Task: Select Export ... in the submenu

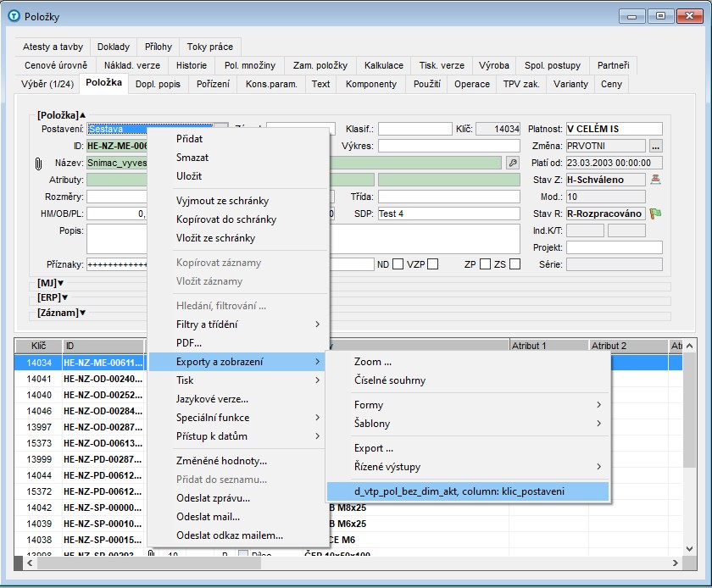Action: click(468, 447)
